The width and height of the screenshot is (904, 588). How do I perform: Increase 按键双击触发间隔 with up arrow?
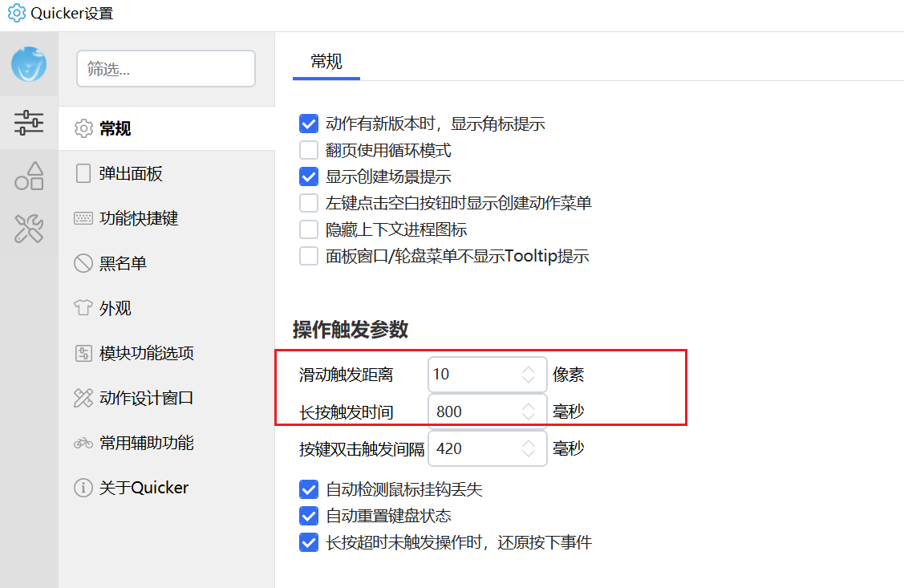(x=528, y=444)
